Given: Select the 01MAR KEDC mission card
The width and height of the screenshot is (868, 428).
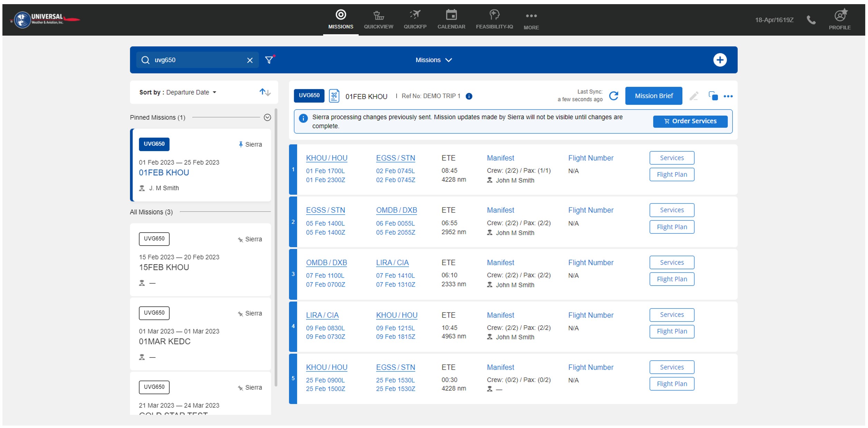Looking at the screenshot, I should 200,334.
